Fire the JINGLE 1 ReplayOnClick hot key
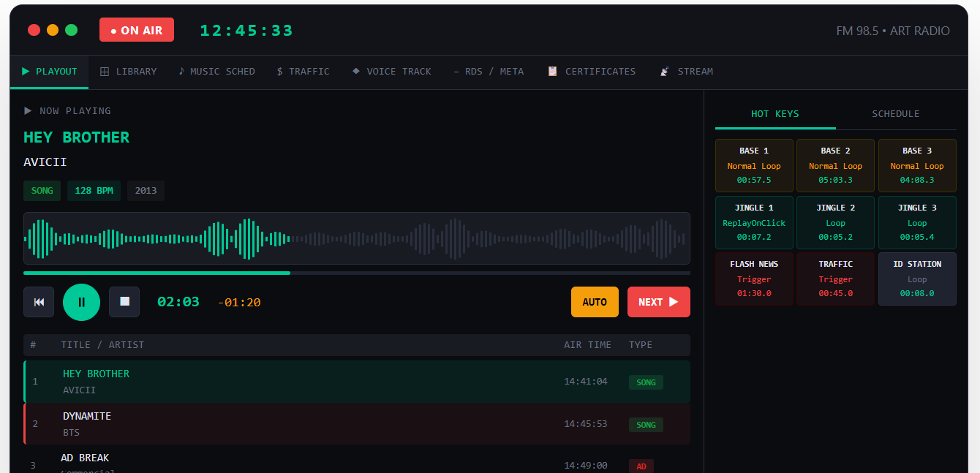 tap(754, 222)
